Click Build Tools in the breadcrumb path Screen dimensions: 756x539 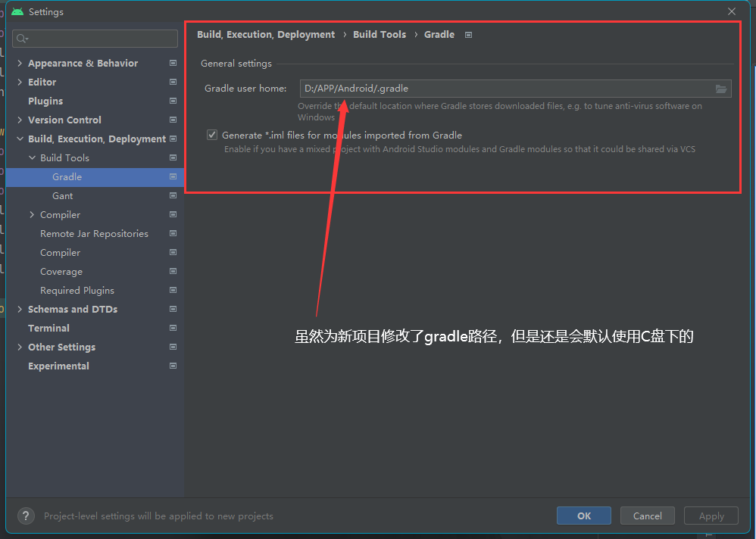click(x=379, y=34)
